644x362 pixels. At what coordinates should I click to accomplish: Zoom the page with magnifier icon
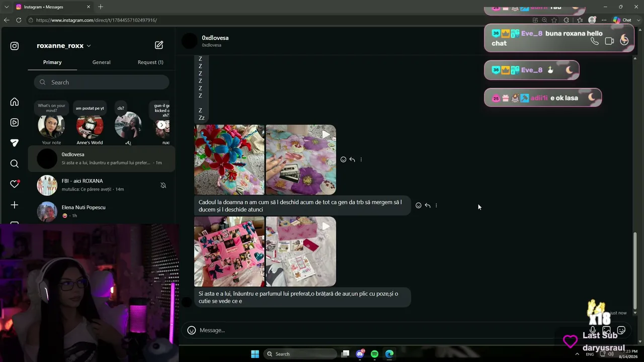click(544, 20)
